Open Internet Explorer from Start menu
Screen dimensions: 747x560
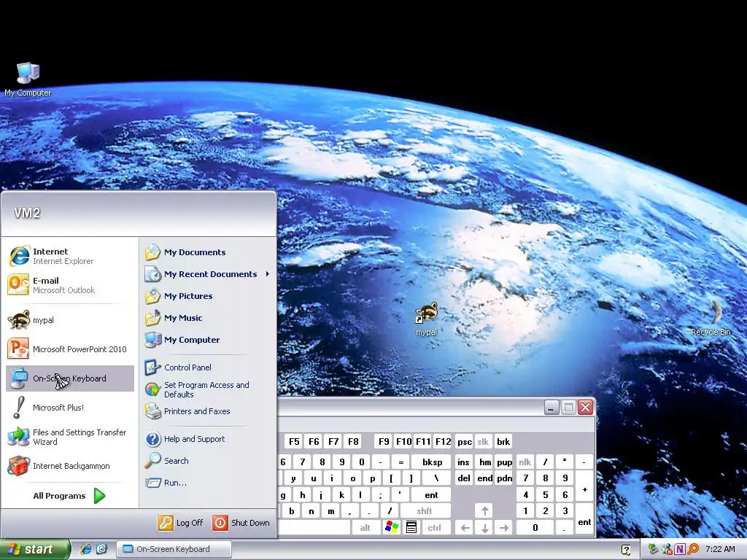point(70,256)
